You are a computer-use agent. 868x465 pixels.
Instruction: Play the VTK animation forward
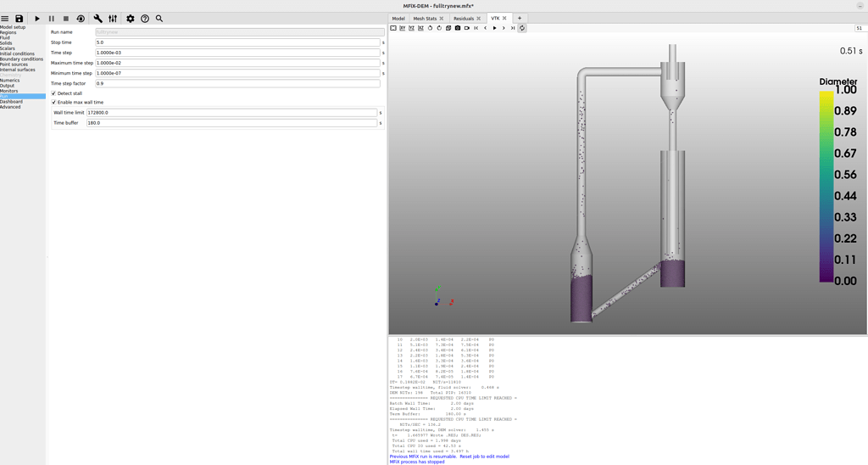(495, 28)
